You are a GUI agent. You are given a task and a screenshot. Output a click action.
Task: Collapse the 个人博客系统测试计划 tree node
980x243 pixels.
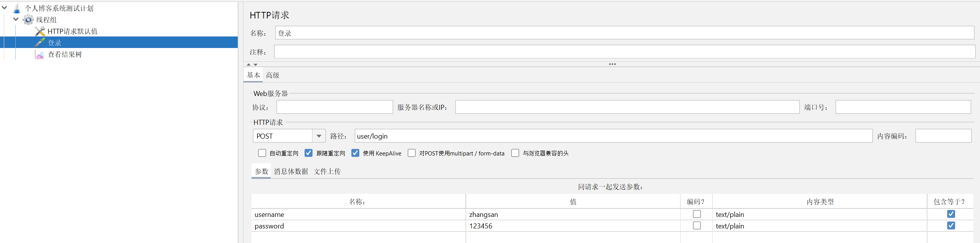point(5,8)
